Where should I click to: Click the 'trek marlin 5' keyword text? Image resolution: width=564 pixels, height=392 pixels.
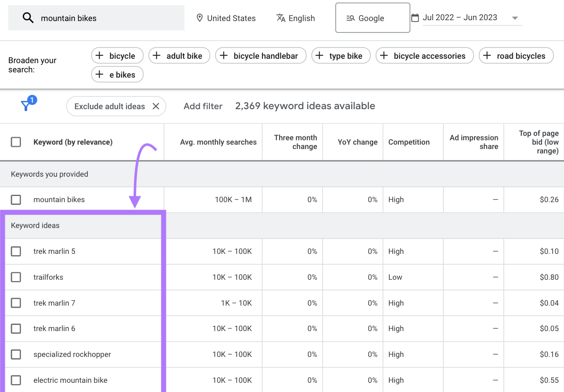point(54,251)
